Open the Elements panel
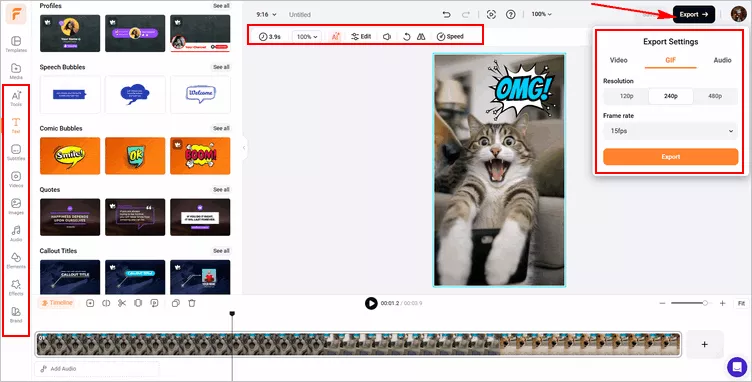752x382 pixels. (16, 261)
